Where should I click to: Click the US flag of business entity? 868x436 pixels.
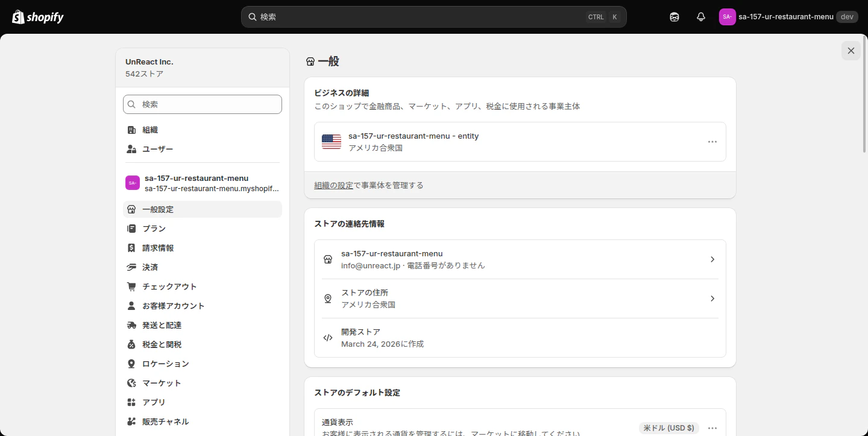click(x=332, y=142)
